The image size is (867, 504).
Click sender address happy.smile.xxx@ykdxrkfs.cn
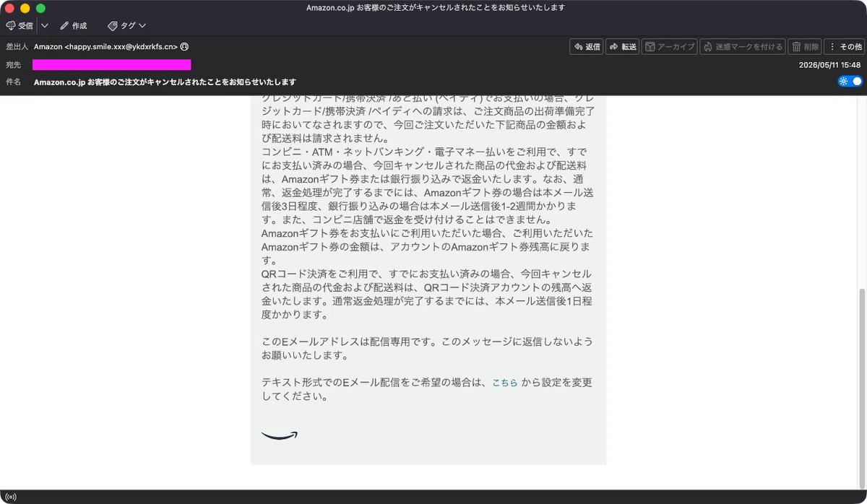point(121,47)
